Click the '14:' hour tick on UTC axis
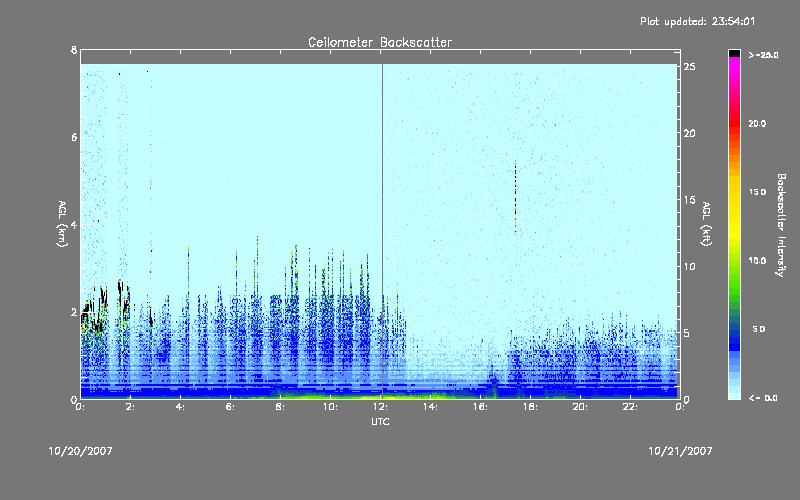Screen dimensions: 800x500 pos(430,407)
